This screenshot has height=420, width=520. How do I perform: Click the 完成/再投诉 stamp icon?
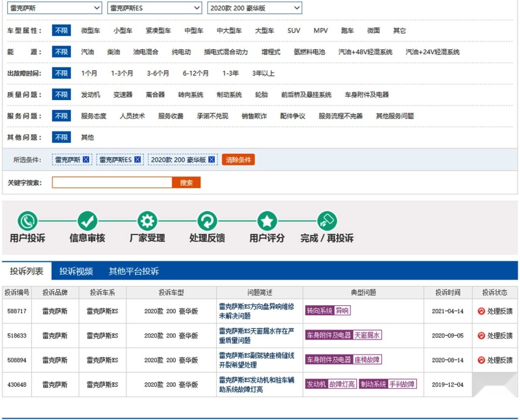click(x=327, y=221)
